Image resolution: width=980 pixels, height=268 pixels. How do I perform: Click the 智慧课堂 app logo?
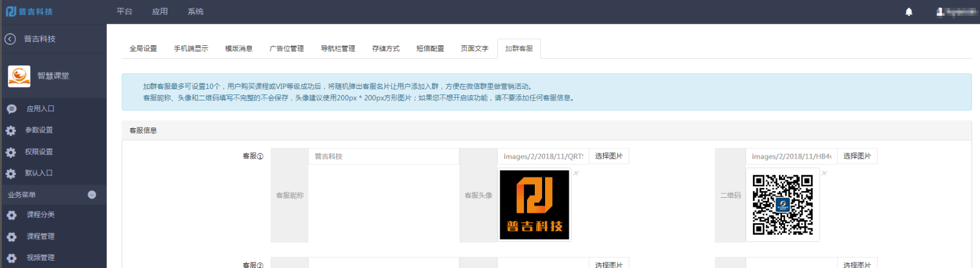click(19, 76)
